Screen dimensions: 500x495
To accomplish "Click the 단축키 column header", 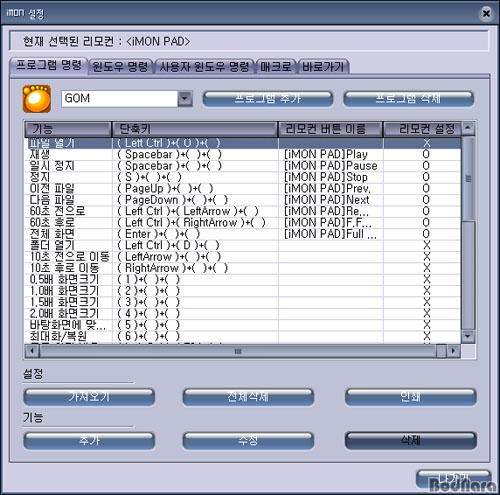I will tap(195, 129).
